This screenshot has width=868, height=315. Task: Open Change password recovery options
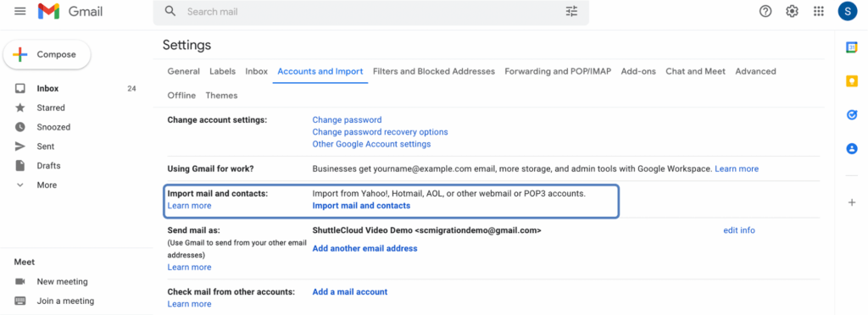point(381,132)
